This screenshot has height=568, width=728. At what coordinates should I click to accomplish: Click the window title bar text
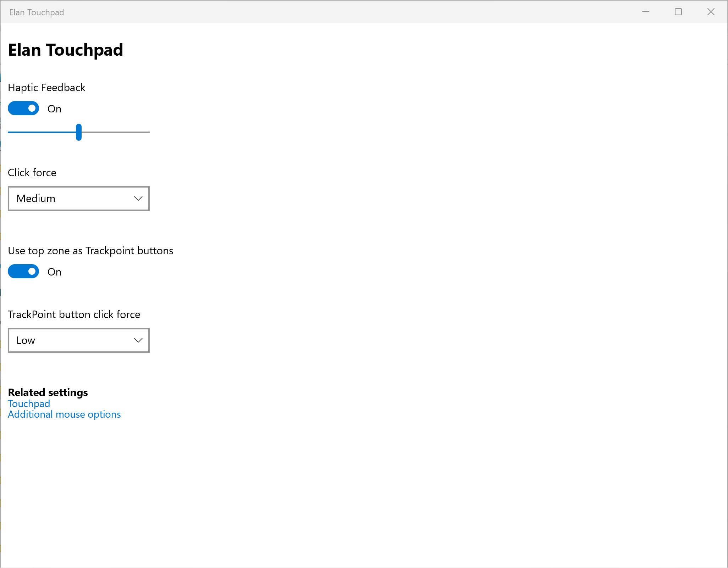tap(37, 12)
